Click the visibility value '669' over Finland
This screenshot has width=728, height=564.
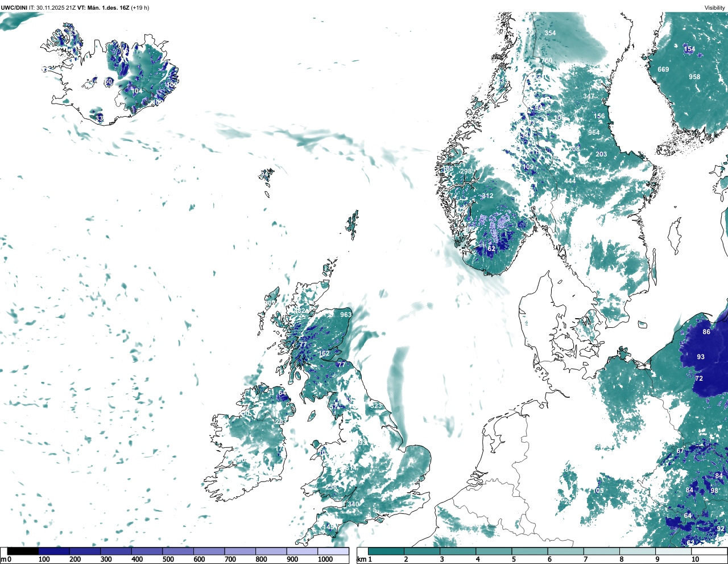[663, 69]
